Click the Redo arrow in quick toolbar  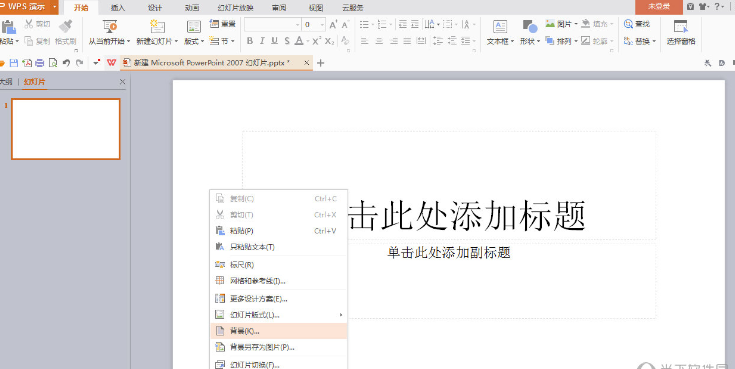[x=80, y=63]
